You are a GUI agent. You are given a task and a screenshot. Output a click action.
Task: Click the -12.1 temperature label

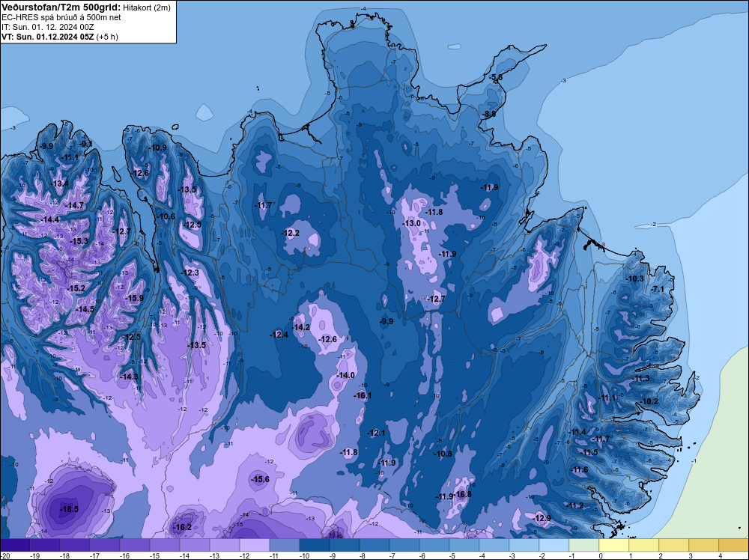coord(376,433)
